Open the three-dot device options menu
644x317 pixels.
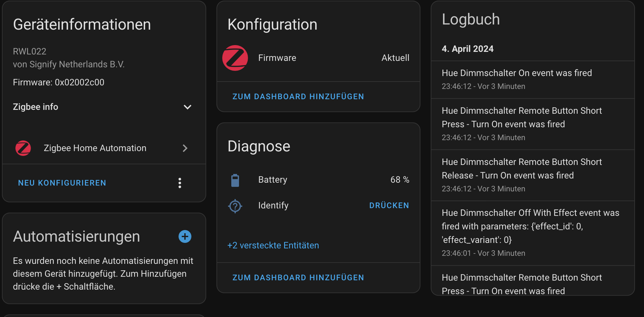point(180,183)
